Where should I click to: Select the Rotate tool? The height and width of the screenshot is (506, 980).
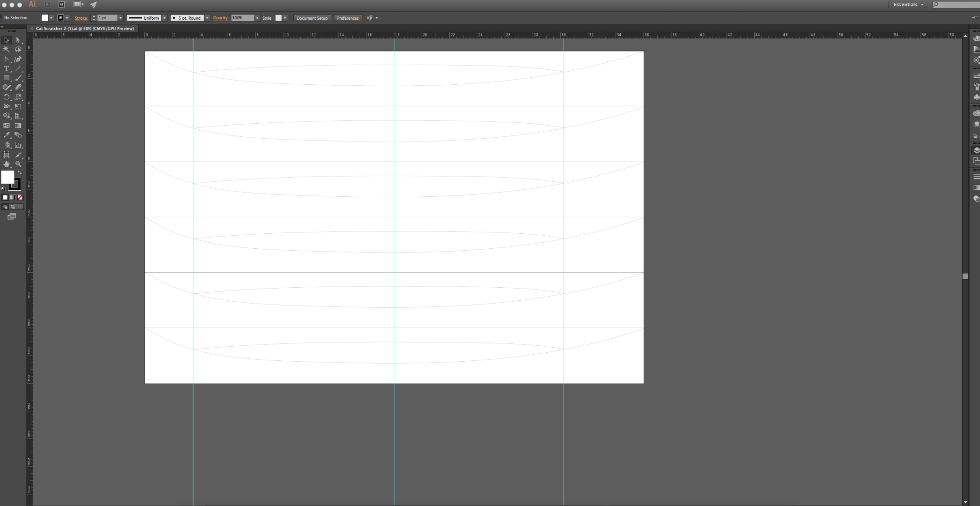(x=7, y=97)
